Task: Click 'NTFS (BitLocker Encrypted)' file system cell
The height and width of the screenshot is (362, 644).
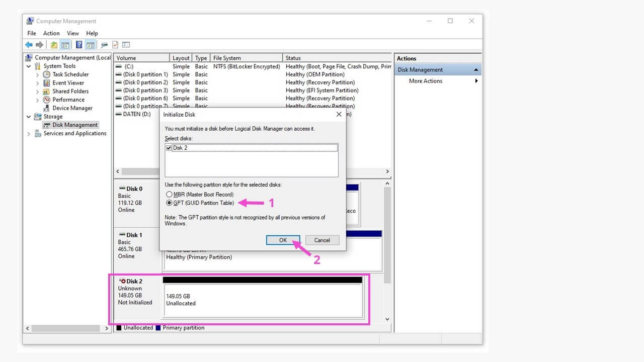Action: pyautogui.click(x=247, y=66)
